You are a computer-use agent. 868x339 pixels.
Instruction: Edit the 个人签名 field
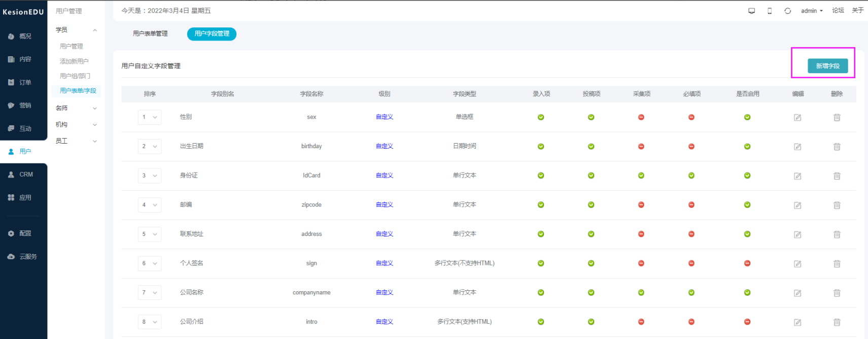point(797,263)
